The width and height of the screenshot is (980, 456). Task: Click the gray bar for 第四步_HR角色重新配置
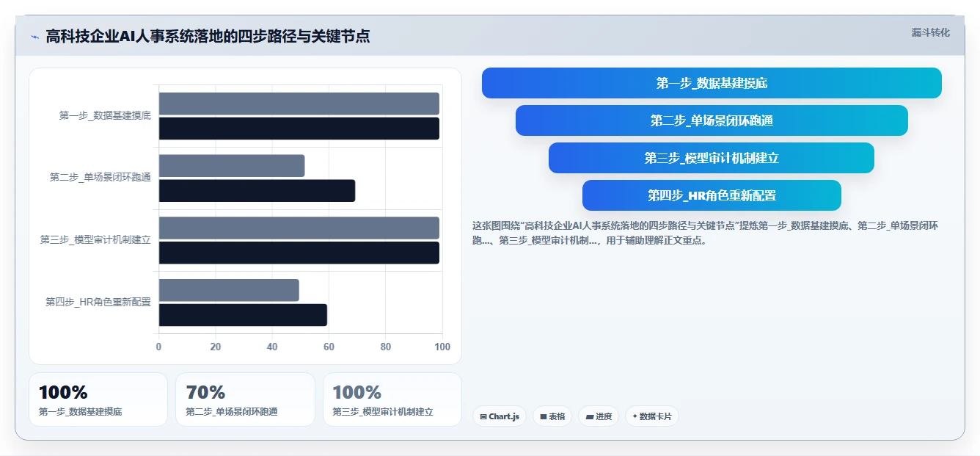click(x=229, y=290)
